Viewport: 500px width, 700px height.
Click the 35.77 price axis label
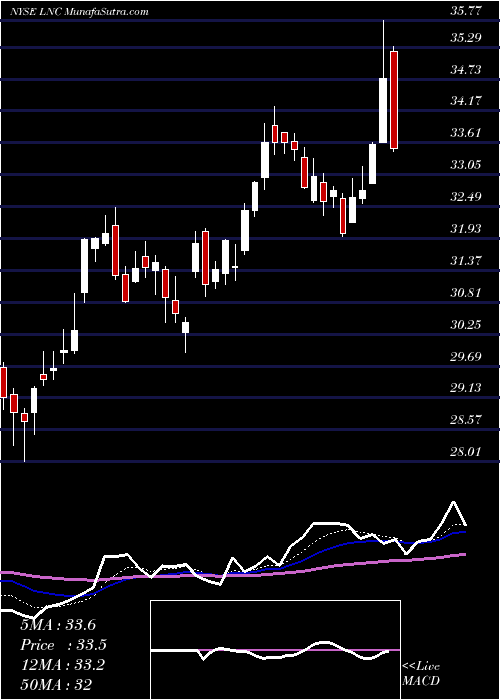pyautogui.click(x=465, y=12)
